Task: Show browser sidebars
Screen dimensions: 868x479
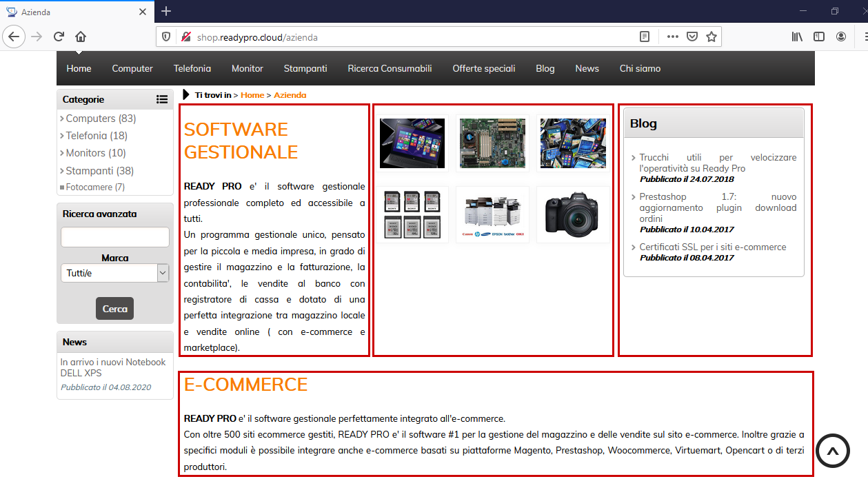Action: 819,37
